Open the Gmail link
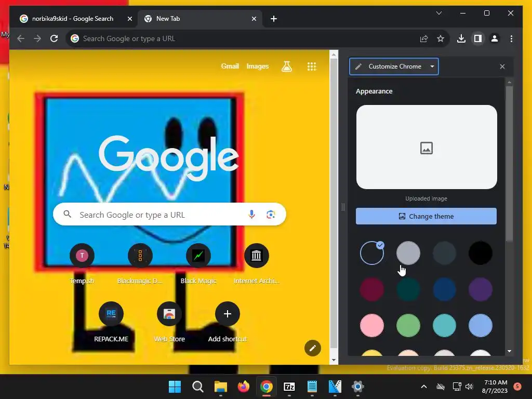Screen dimensions: 532x399 230,66
